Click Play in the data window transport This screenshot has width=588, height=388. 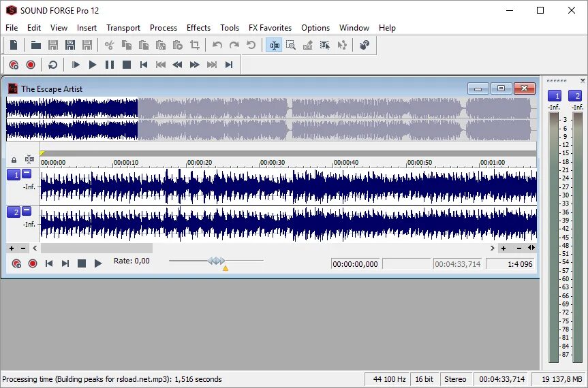coord(98,263)
